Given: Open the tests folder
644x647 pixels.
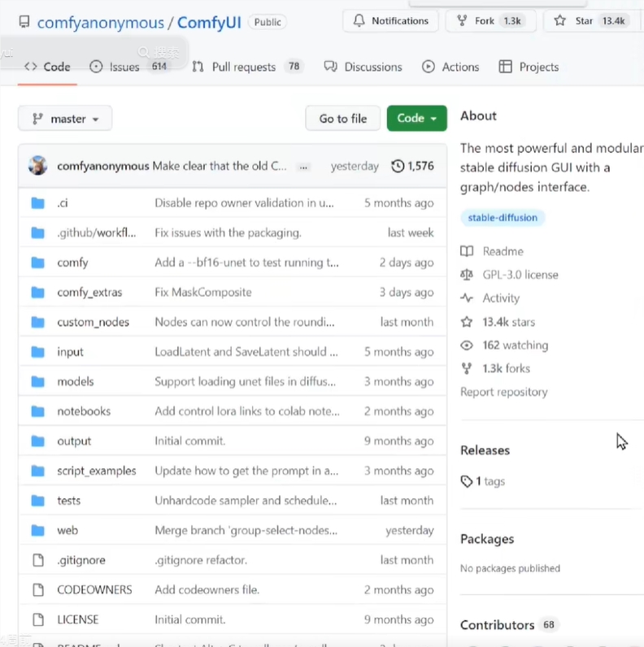Looking at the screenshot, I should (x=68, y=501).
